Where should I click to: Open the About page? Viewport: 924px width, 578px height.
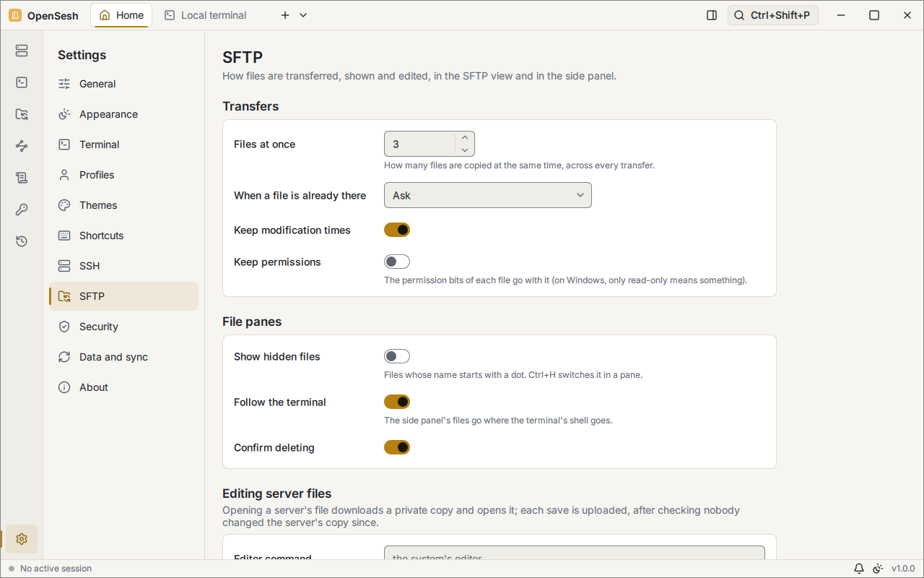click(123, 387)
